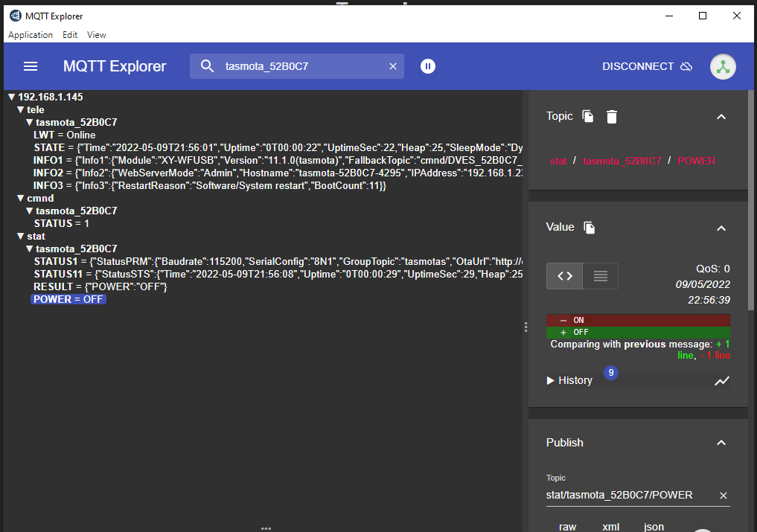Viewport: 757px width, 532px height.
Task: Click the removed 'ON' diff line
Action: click(x=638, y=320)
